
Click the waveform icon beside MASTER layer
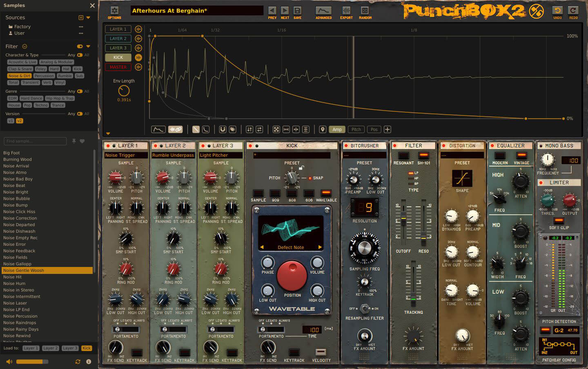(138, 67)
